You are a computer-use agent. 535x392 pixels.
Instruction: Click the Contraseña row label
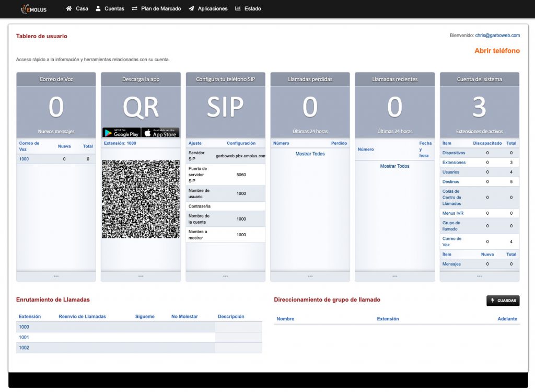point(199,206)
